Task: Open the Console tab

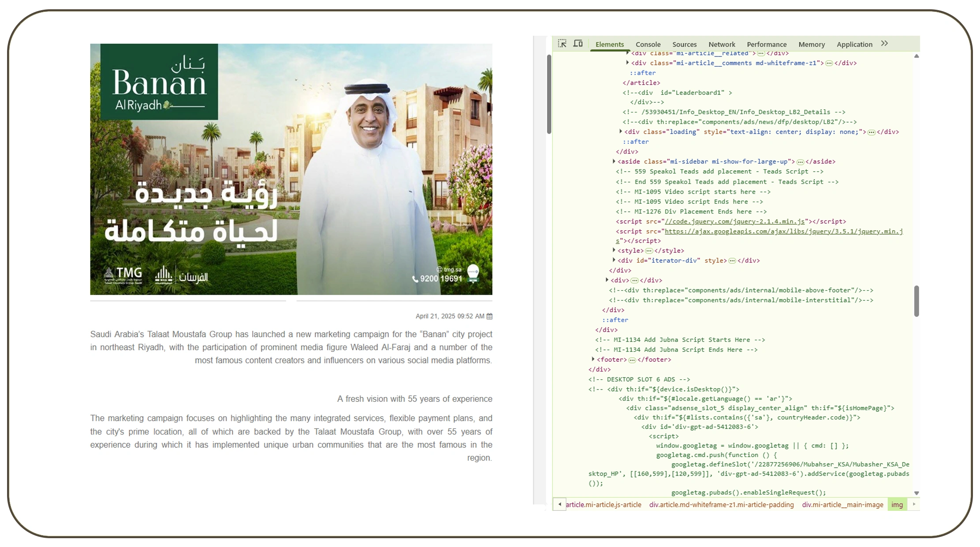Action: coord(648,45)
